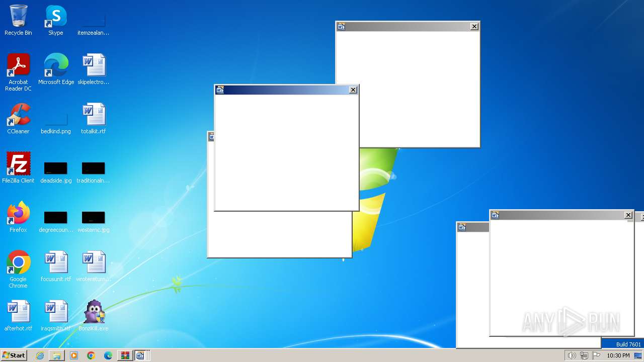The height and width of the screenshot is (362, 644).
Task: Open the Start menu
Action: click(14, 355)
